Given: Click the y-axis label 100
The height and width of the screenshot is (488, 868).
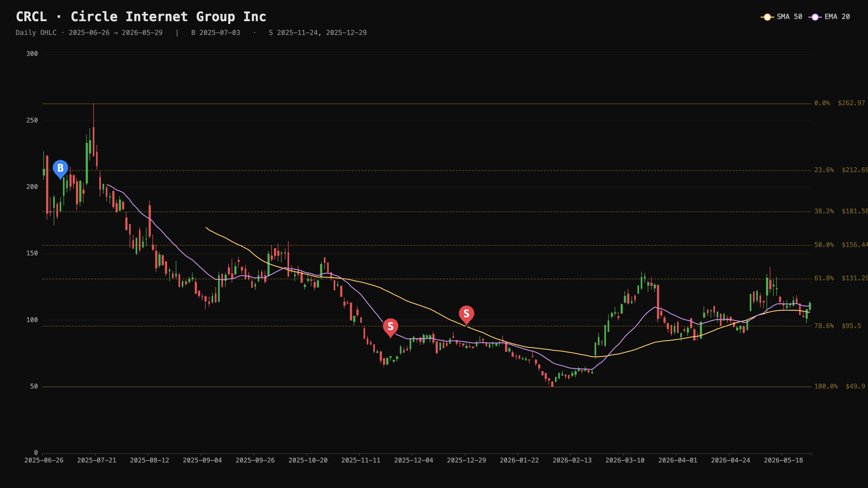Looking at the screenshot, I should tap(32, 320).
